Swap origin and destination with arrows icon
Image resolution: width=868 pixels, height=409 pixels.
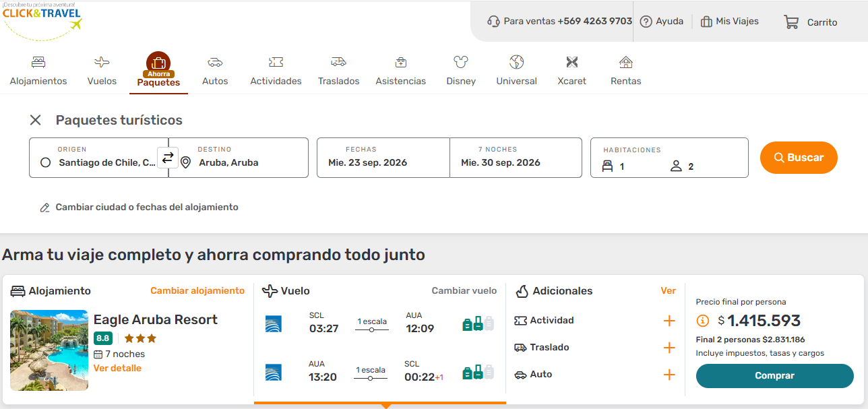pyautogui.click(x=168, y=158)
